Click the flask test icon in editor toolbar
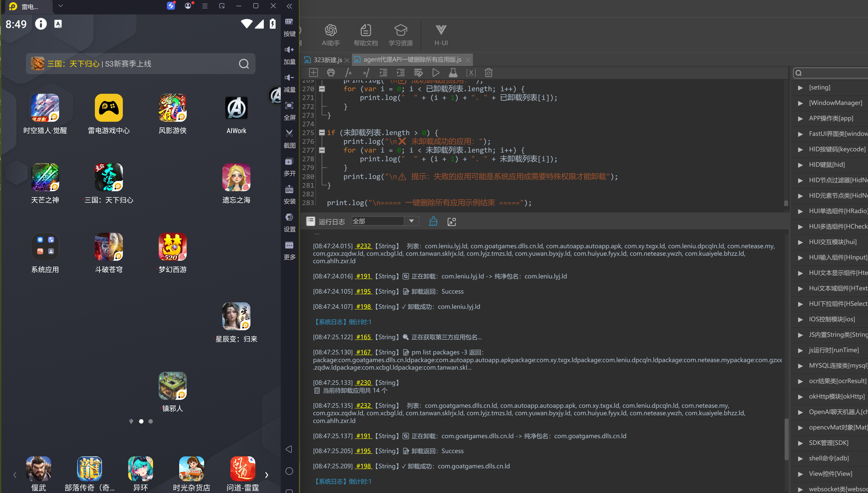 click(x=453, y=73)
